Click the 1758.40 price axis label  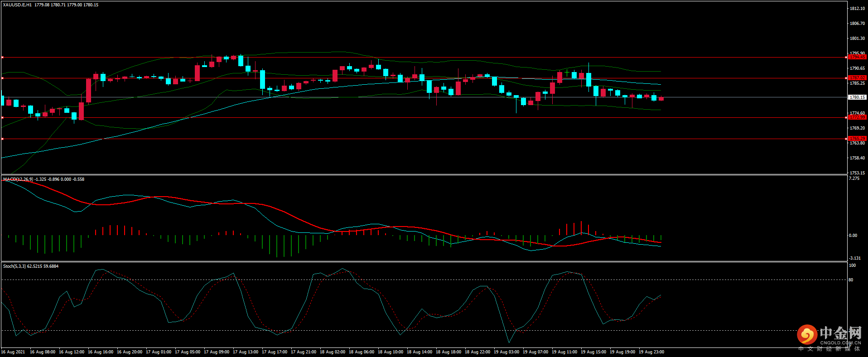(857, 158)
